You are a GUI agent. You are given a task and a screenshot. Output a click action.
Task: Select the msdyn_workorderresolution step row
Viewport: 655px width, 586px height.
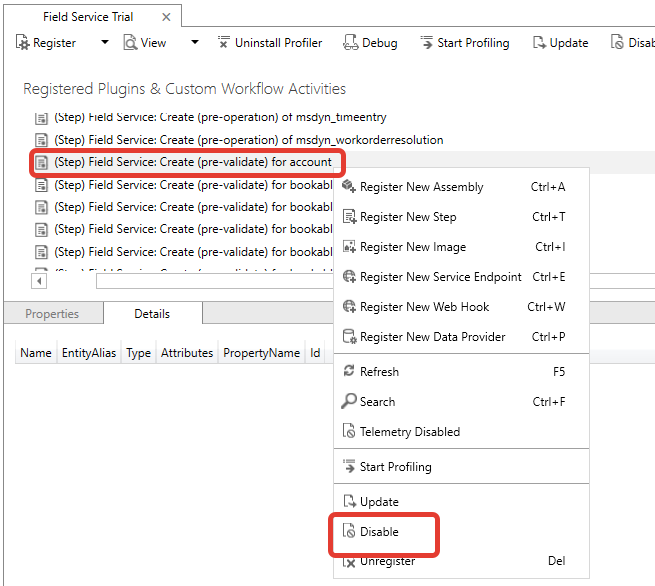[x=239, y=140]
